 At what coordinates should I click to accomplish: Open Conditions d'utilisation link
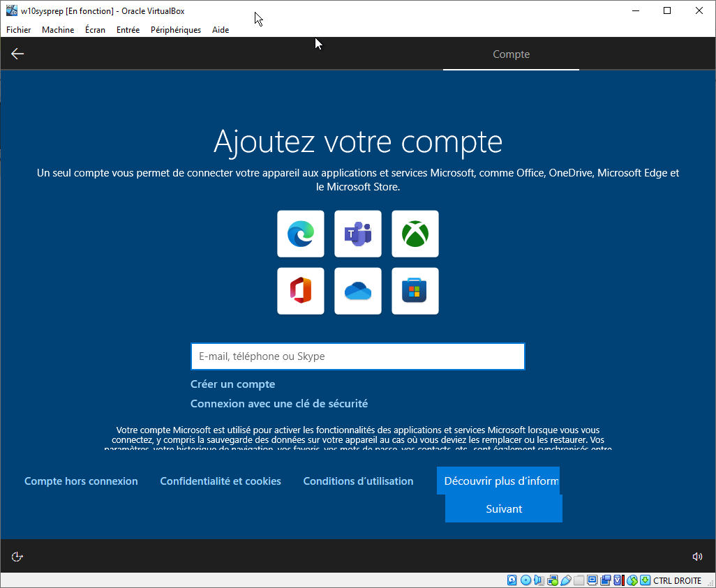pos(359,481)
